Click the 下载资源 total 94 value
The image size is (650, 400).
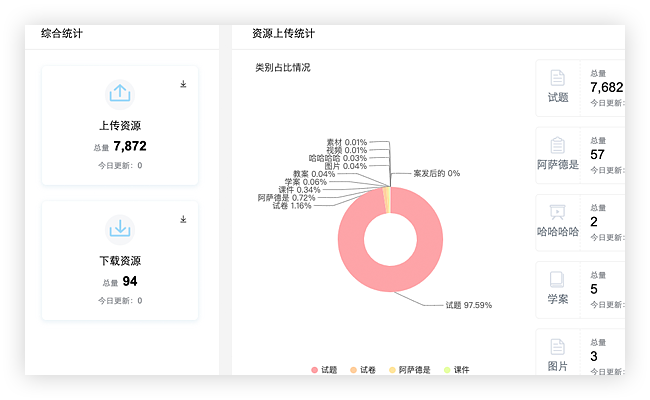pyautogui.click(x=129, y=282)
